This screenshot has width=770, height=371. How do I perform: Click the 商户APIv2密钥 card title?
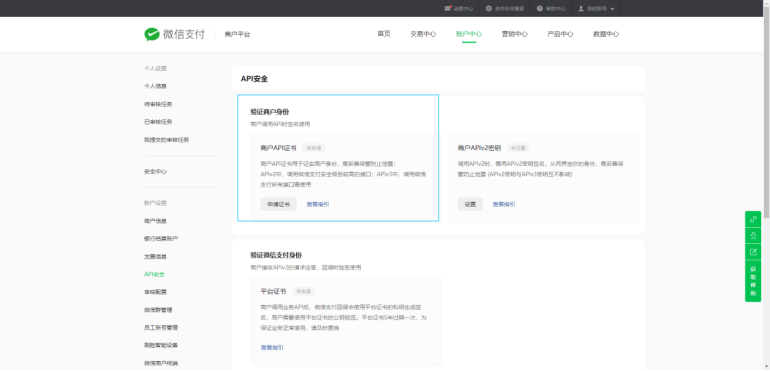[479, 148]
